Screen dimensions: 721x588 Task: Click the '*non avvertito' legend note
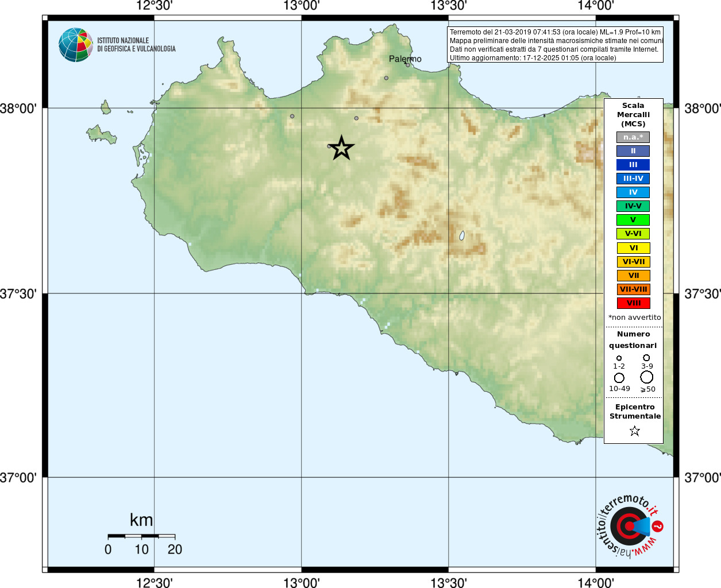(x=635, y=318)
